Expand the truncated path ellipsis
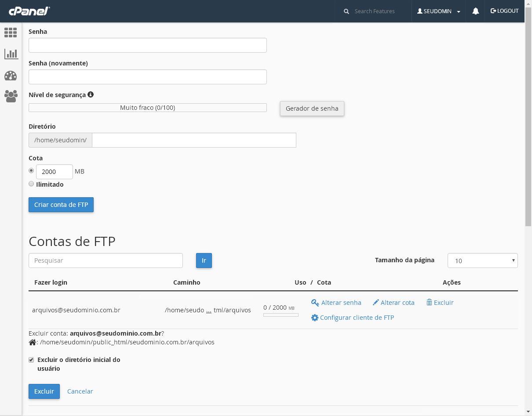 (209, 310)
